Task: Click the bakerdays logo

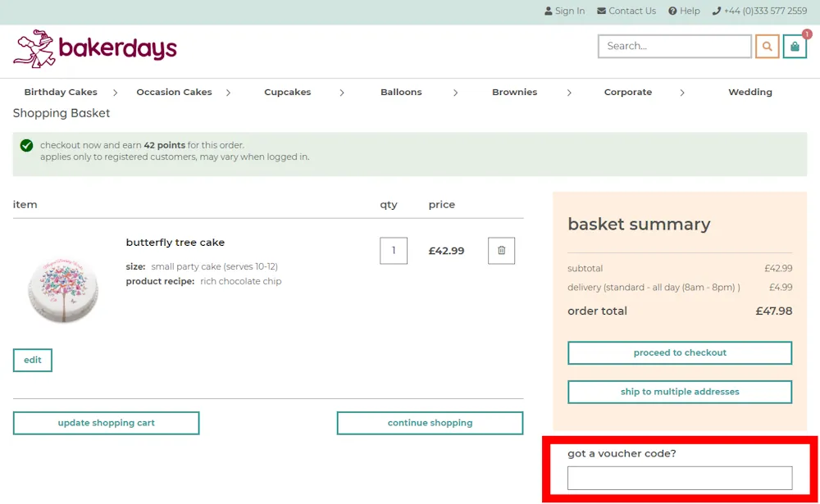Action: tap(94, 48)
